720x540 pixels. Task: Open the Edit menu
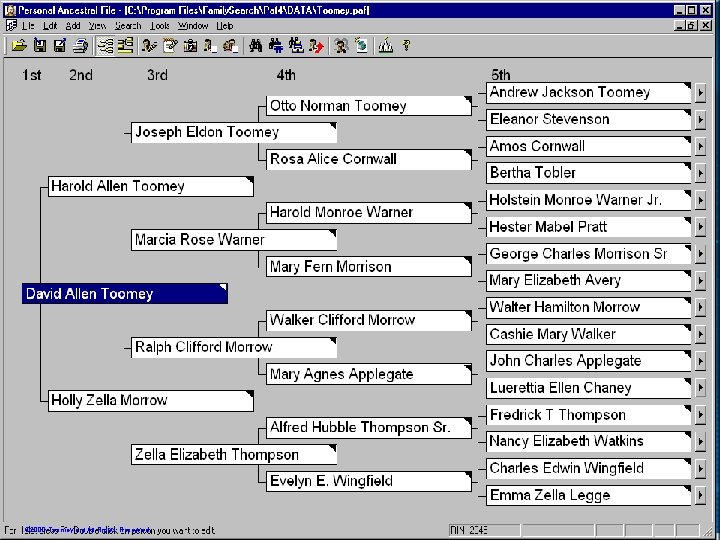click(50, 26)
